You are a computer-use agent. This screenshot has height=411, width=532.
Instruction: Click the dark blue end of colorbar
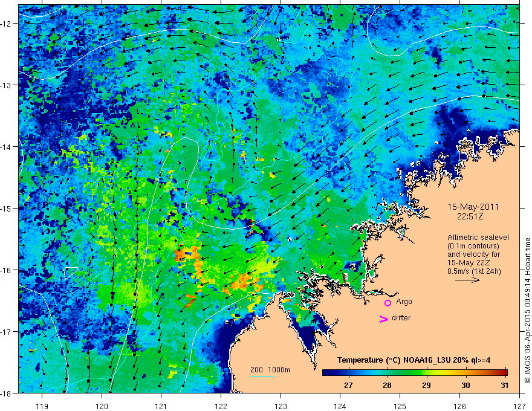coord(326,373)
